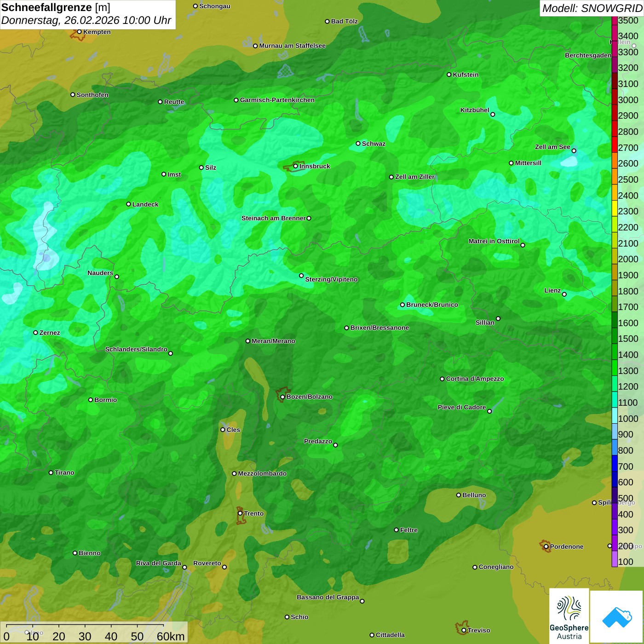This screenshot has height=644, width=644.
Task: Click the 1300 green legend color
Action: click(615, 368)
